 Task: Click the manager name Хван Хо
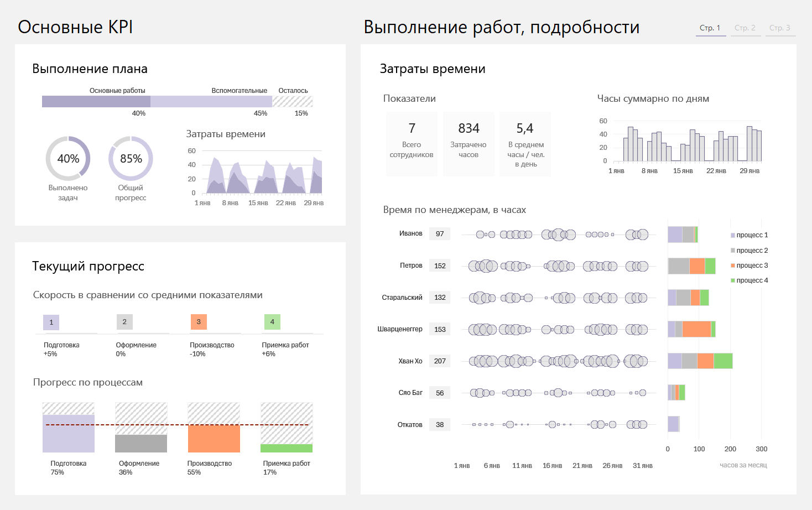pyautogui.click(x=410, y=361)
